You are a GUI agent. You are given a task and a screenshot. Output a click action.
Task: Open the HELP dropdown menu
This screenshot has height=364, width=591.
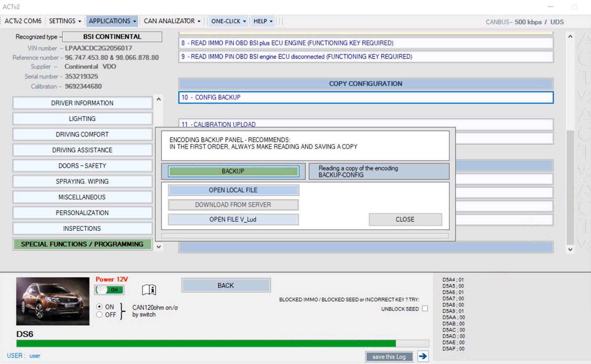(x=263, y=21)
